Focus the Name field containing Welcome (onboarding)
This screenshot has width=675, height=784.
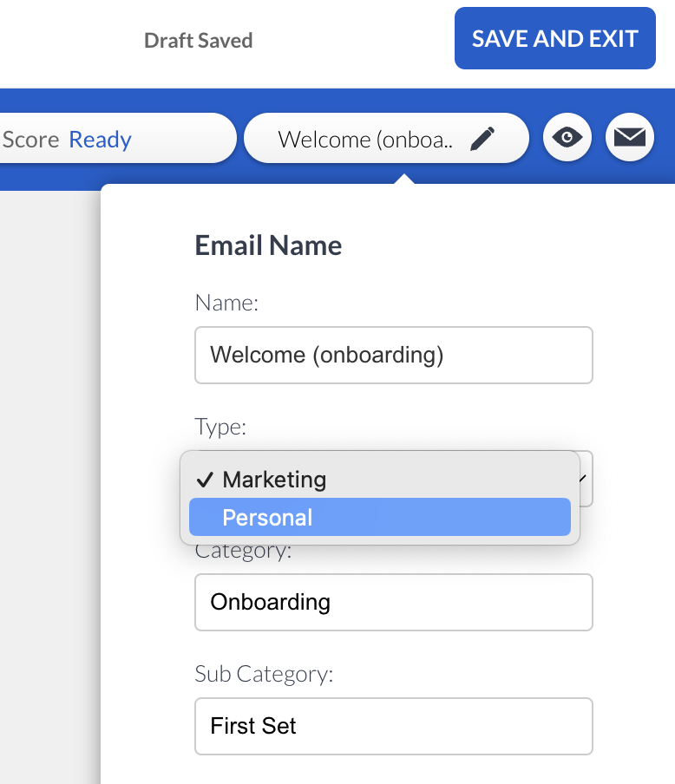(x=393, y=356)
